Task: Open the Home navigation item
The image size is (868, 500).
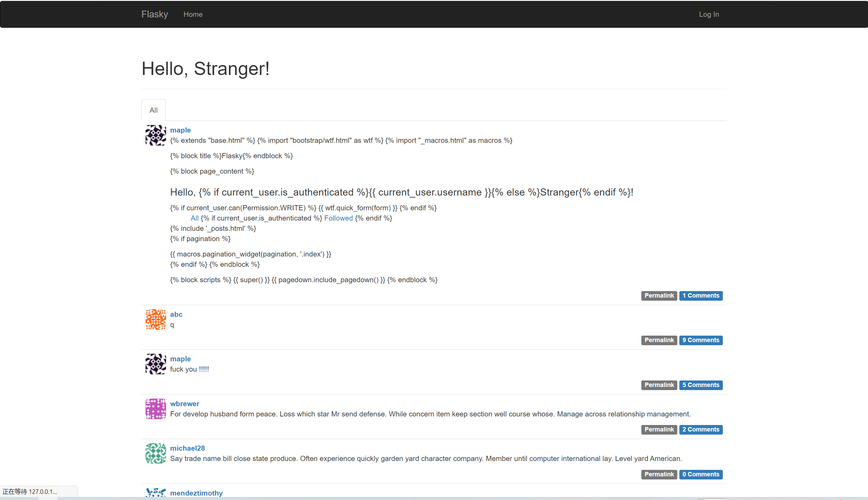Action: [x=193, y=14]
